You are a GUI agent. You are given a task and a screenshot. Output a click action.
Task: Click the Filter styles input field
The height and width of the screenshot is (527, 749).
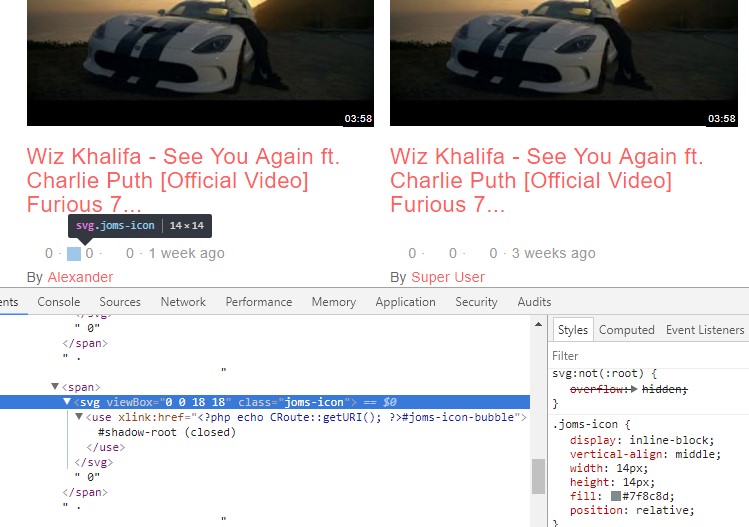click(x=650, y=356)
